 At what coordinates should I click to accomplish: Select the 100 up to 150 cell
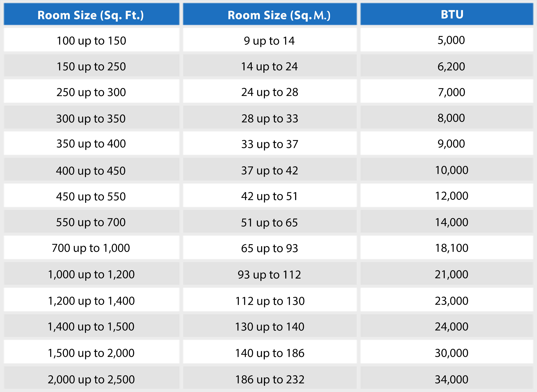click(91, 41)
